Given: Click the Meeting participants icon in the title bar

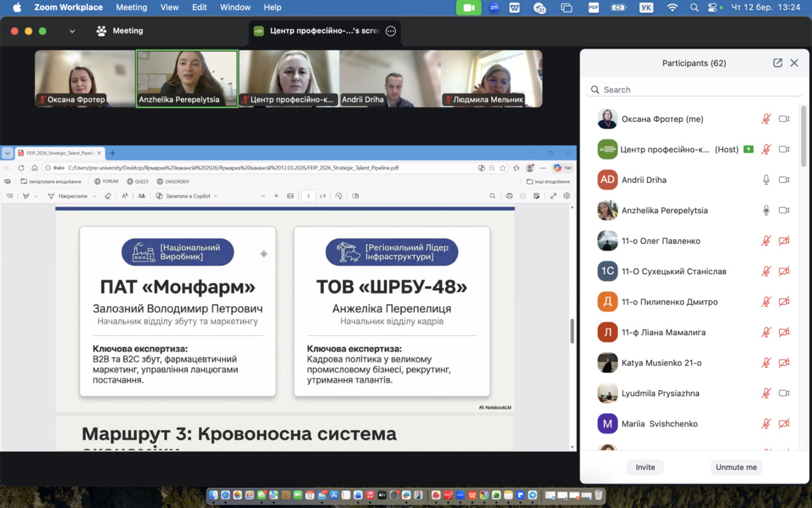Looking at the screenshot, I should coord(101,31).
